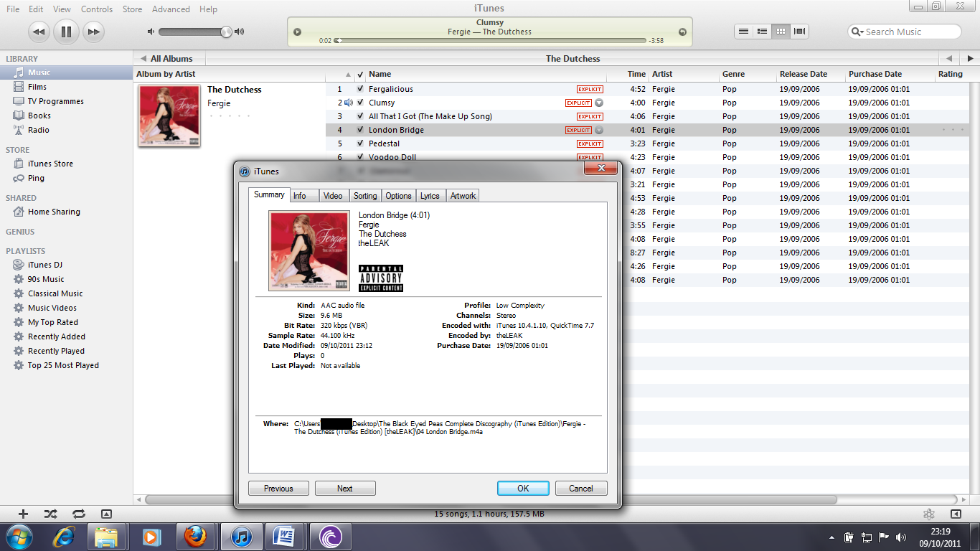Open Internet Explorer from the taskbar

tap(63, 536)
